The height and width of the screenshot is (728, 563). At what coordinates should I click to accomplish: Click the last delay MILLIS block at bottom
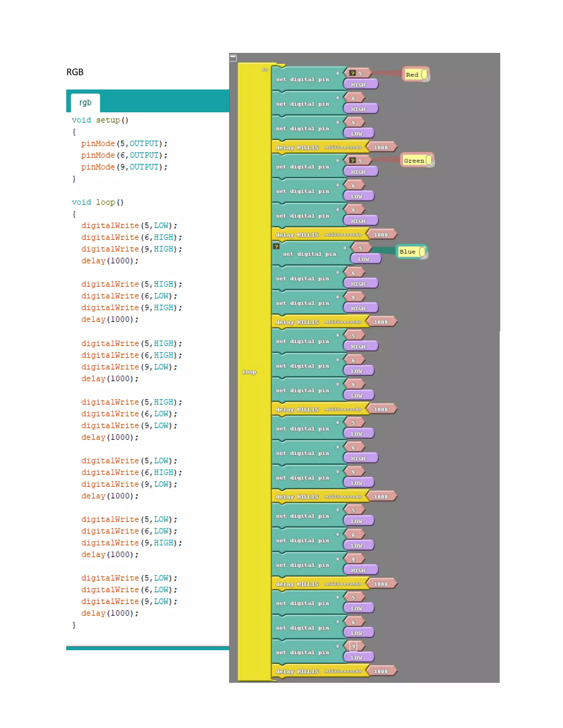tap(297, 671)
